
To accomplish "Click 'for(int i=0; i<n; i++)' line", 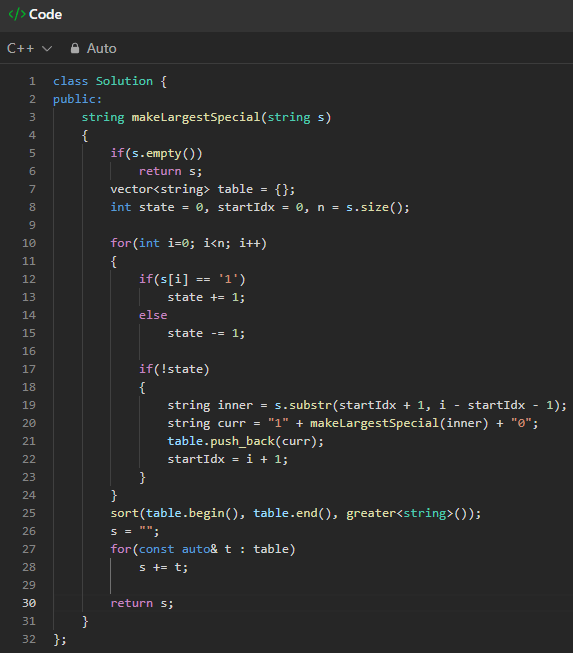I will [x=188, y=243].
